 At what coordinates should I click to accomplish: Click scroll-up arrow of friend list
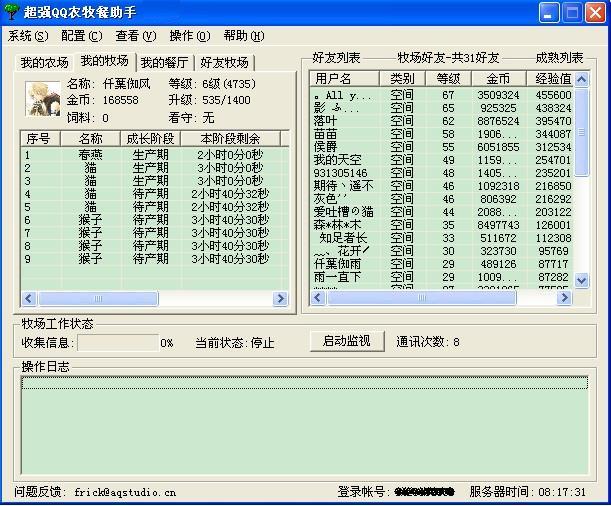pos(582,80)
